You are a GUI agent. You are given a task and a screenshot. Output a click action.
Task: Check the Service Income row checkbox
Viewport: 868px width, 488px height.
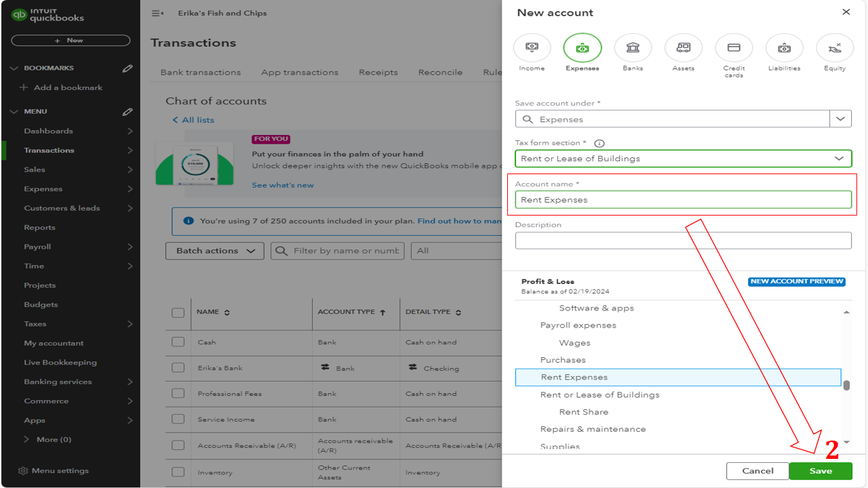[178, 419]
